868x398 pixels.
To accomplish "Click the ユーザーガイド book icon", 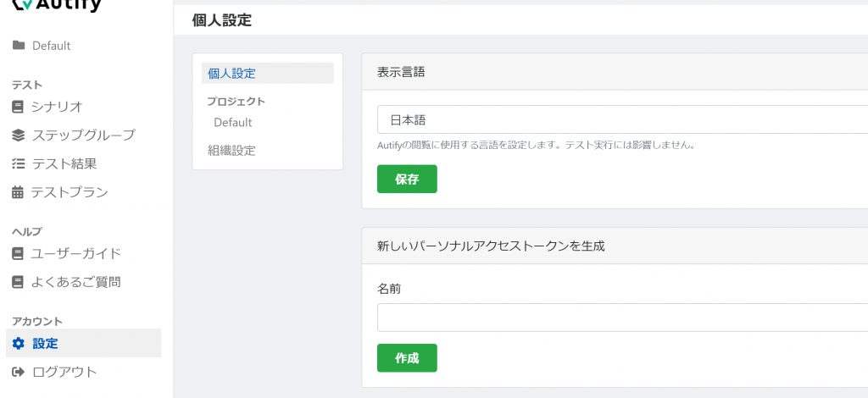I will 18,254.
